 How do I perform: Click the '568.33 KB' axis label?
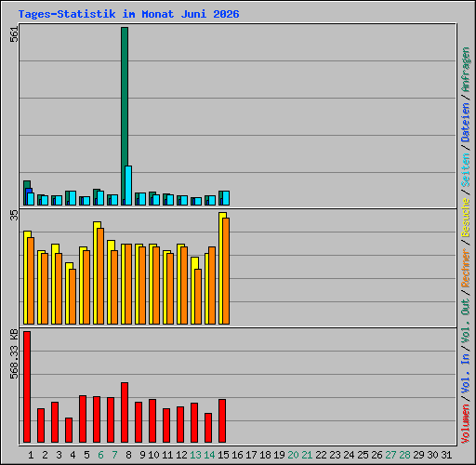click(x=14, y=354)
